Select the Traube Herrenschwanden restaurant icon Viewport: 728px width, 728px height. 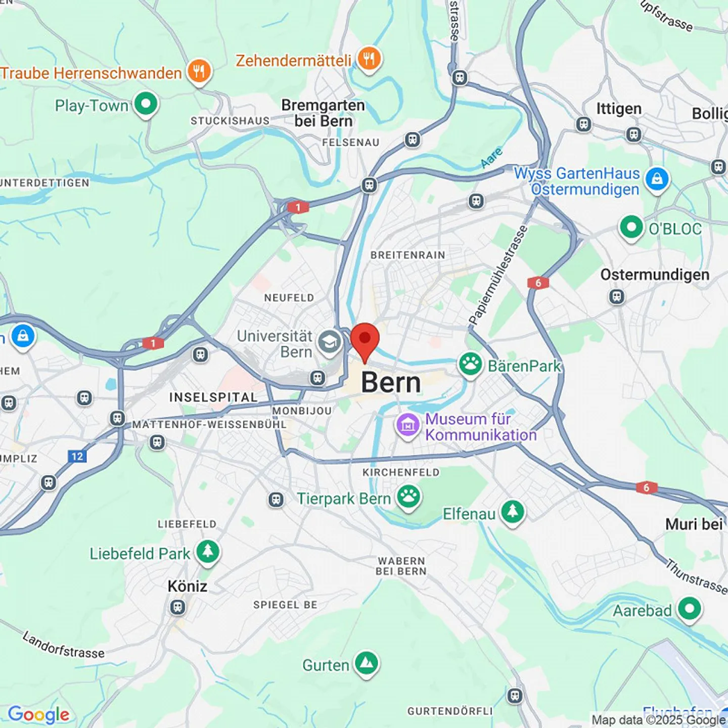(199, 72)
